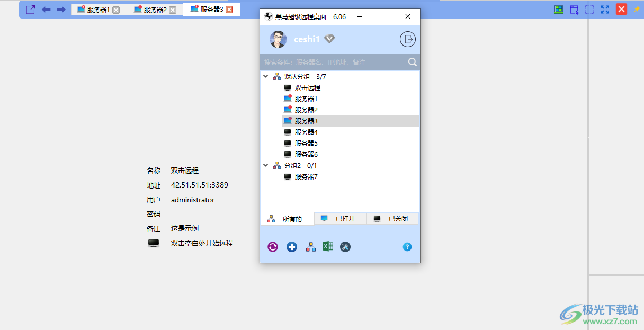Image resolution: width=644 pixels, height=330 pixels.
Task: Switch to the 已关闭 tab
Action: pyautogui.click(x=392, y=218)
